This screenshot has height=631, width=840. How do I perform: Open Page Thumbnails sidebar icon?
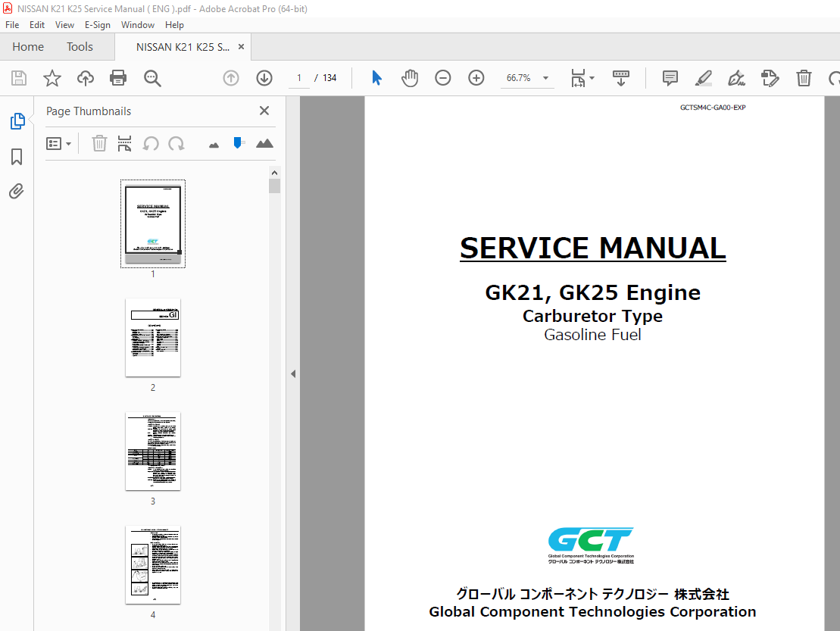pyautogui.click(x=17, y=121)
